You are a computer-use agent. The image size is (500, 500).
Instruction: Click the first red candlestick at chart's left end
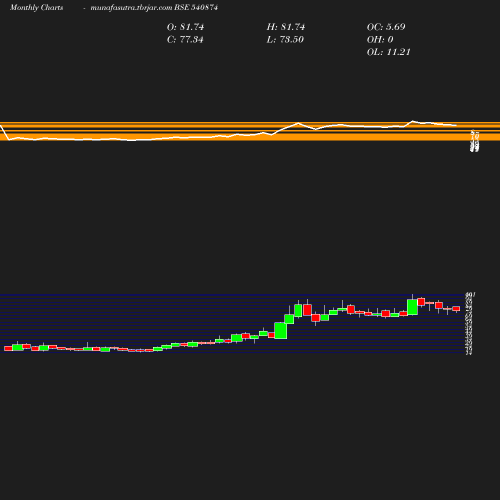[8, 348]
